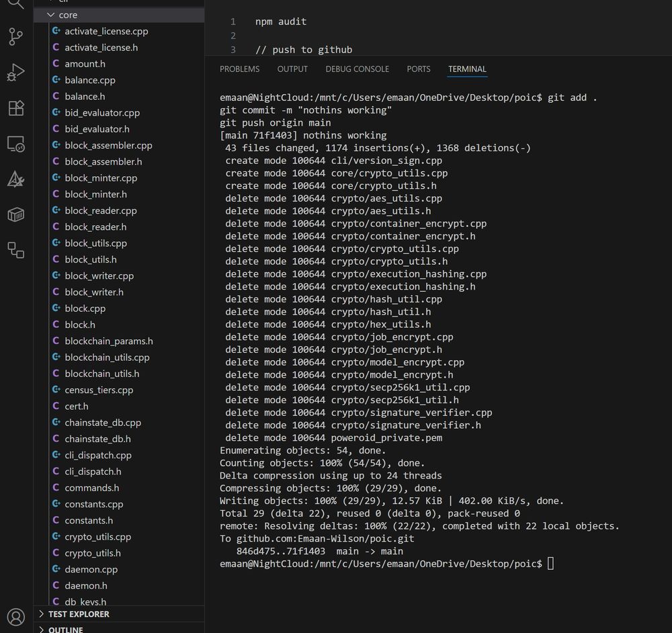Switch to the Output tab

pyautogui.click(x=292, y=69)
